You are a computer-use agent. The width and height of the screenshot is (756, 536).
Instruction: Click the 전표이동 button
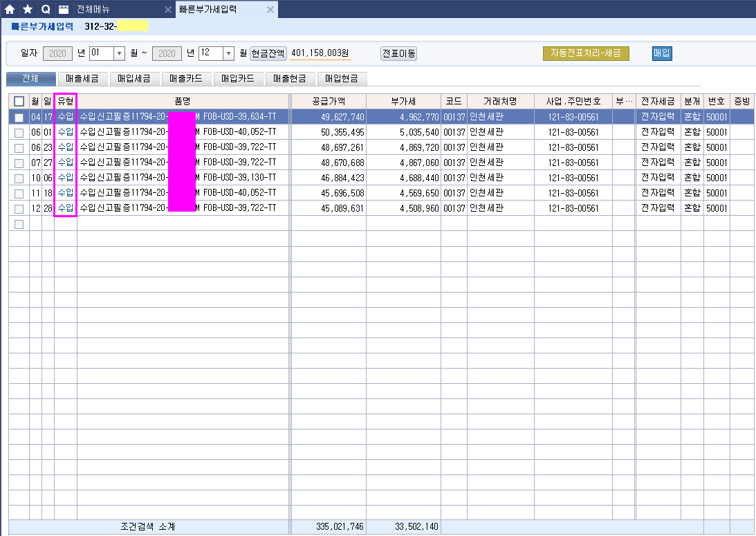pyautogui.click(x=398, y=53)
